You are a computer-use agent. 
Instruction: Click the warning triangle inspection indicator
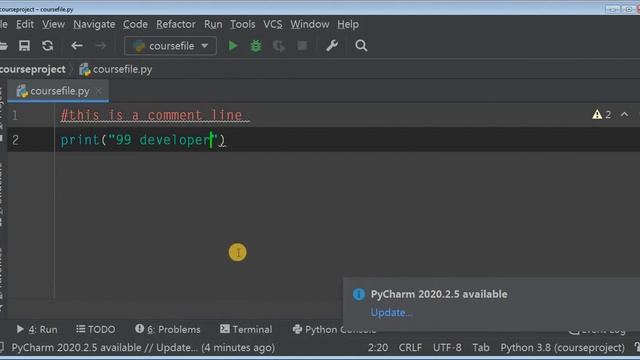pos(597,115)
